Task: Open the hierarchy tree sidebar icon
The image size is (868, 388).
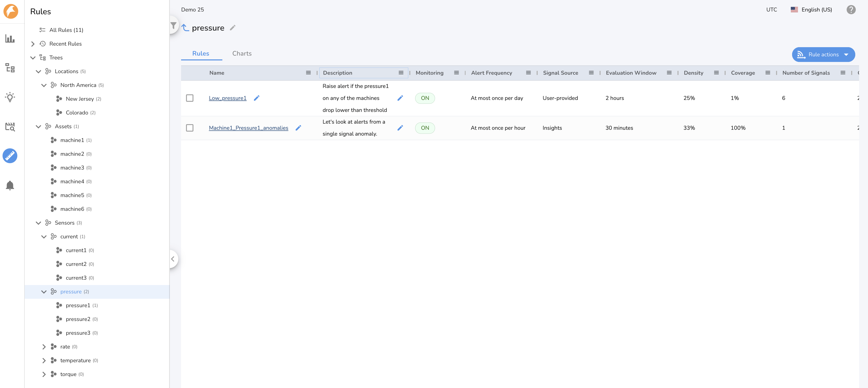Action: click(10, 68)
